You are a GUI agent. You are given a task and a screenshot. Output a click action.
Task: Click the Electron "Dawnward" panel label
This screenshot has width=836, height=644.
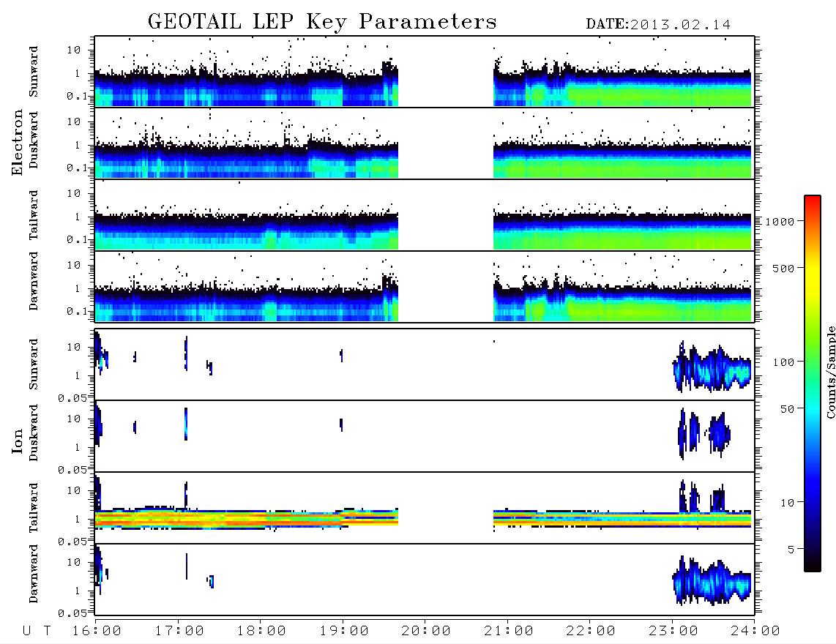click(34, 282)
